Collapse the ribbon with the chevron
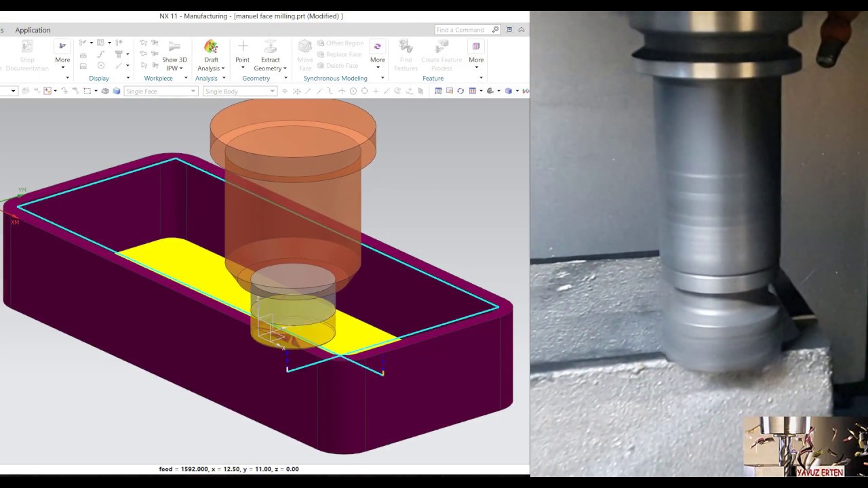The width and height of the screenshot is (868, 488). point(521,30)
